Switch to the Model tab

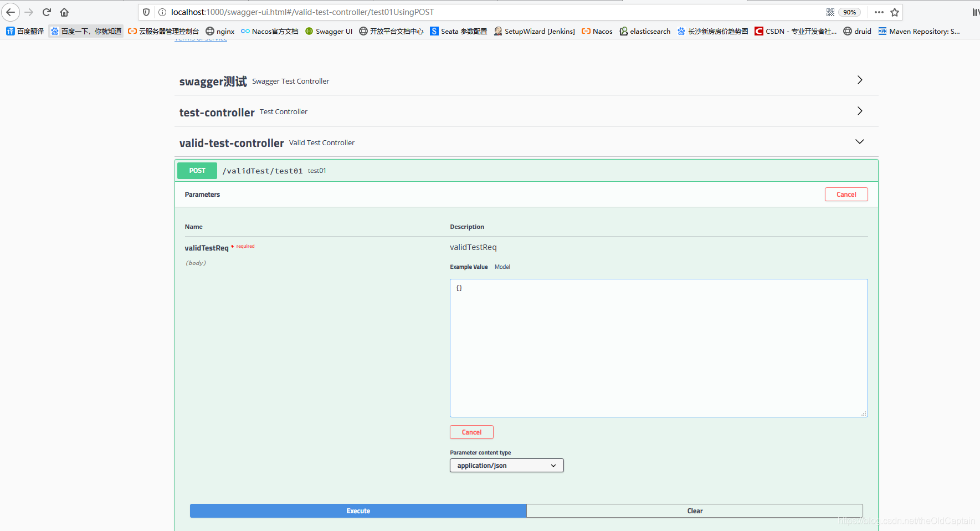pyautogui.click(x=502, y=267)
